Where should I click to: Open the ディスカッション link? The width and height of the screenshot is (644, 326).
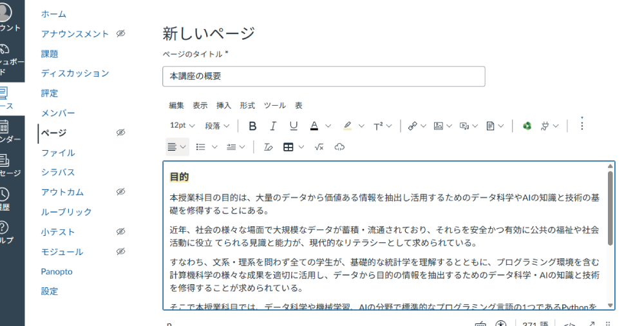75,73
